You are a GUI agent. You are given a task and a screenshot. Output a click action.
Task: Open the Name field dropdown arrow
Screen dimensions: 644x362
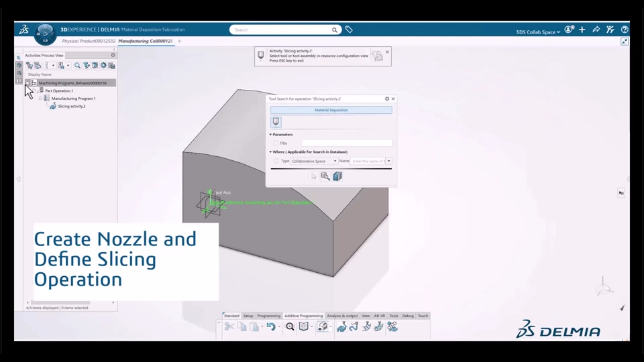point(389,161)
